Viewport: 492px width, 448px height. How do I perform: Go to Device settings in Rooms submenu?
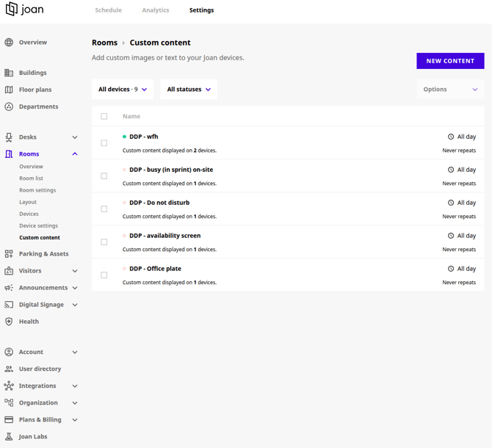tap(38, 225)
